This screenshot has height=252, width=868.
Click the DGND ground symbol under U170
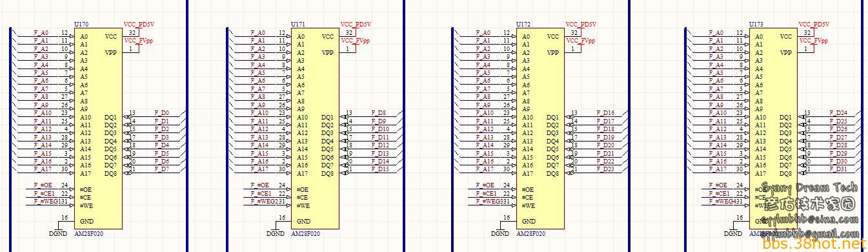(x=57, y=233)
